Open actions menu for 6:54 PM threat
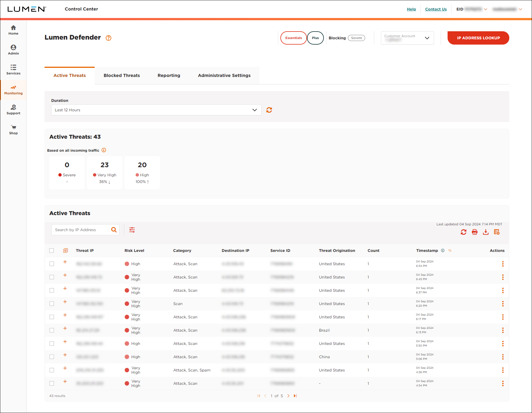This screenshot has height=413, width=532. (x=503, y=264)
